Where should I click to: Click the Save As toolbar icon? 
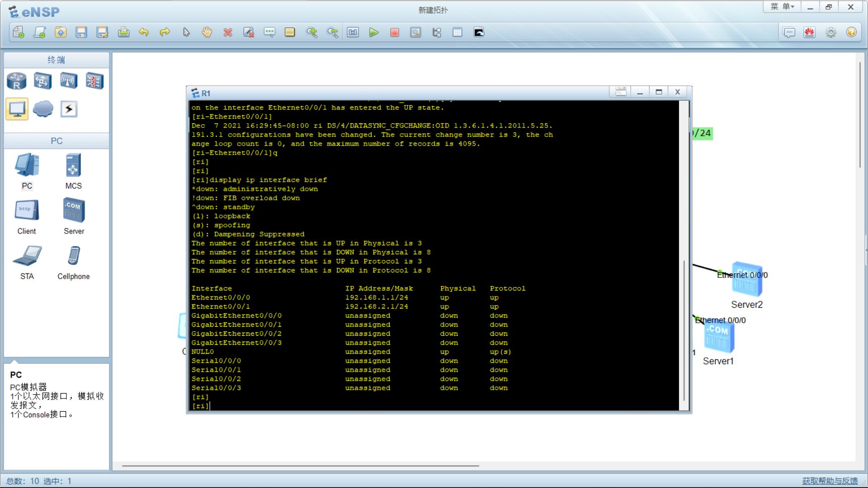click(x=103, y=32)
